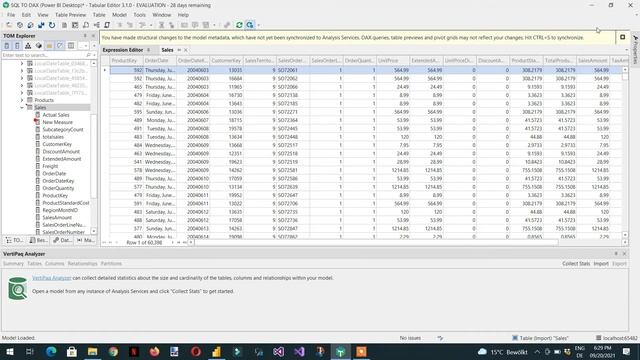
Task: Click Collect Stats in VertiPaq Analyzer
Action: coord(576,264)
